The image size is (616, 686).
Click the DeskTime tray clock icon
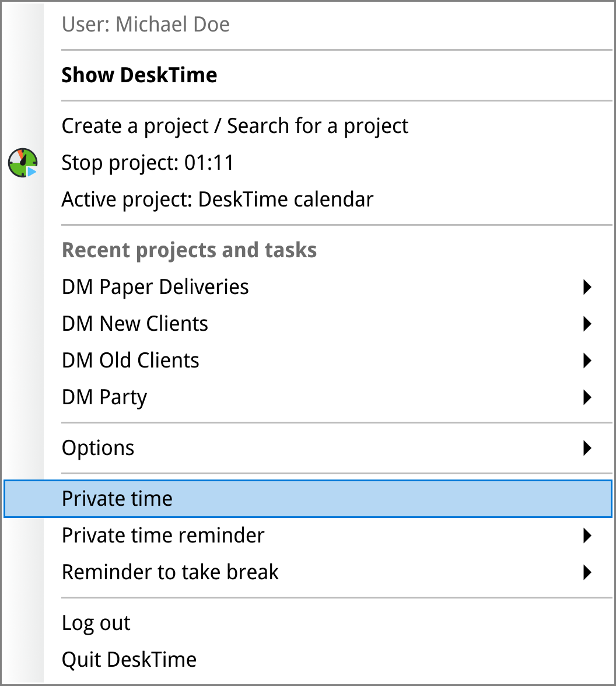pos(22,162)
